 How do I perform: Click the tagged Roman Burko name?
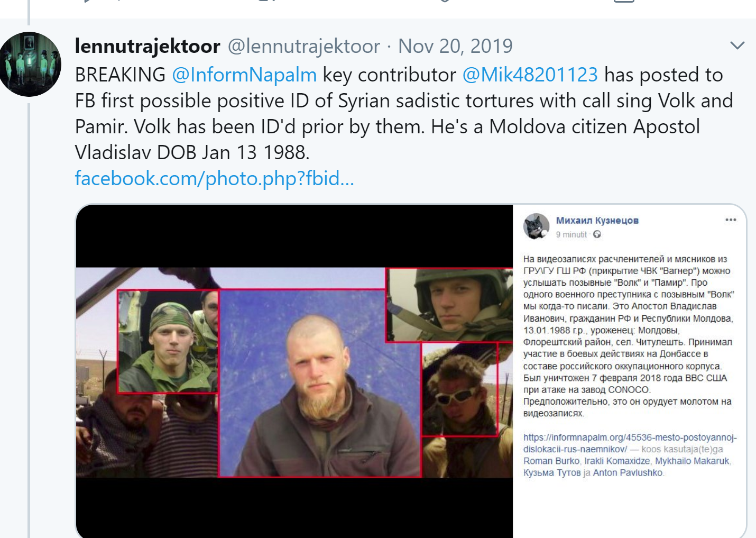551,461
